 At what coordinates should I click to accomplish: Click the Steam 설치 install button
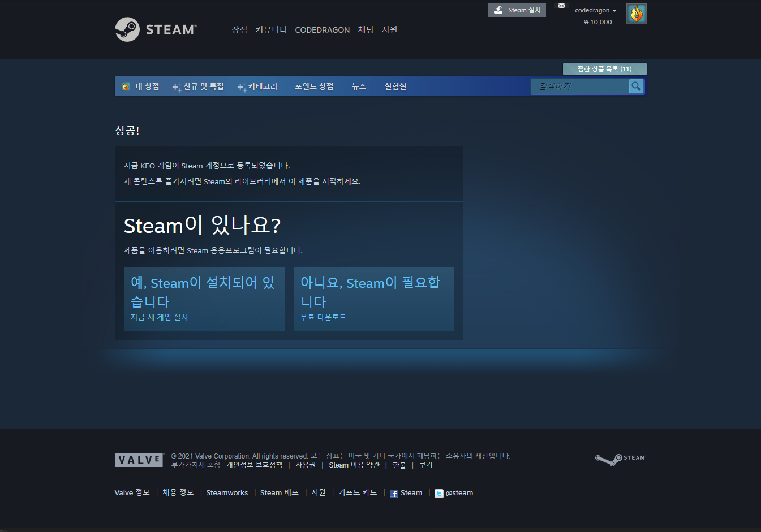tap(517, 10)
